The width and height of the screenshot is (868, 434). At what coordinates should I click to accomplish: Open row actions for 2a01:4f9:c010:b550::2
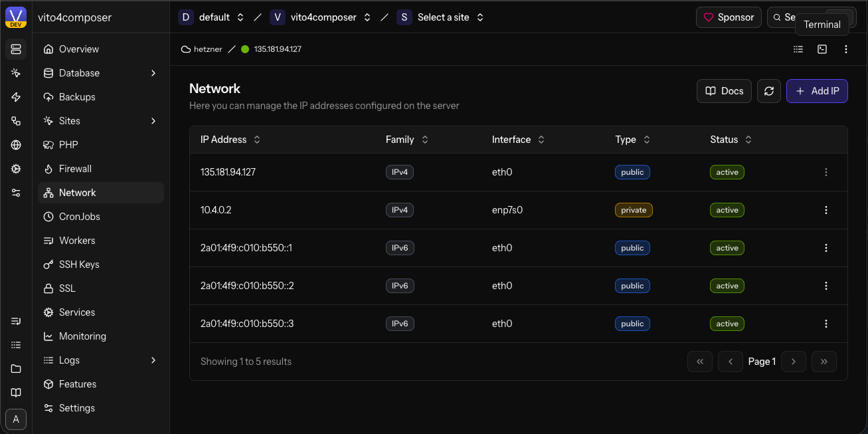pos(826,286)
